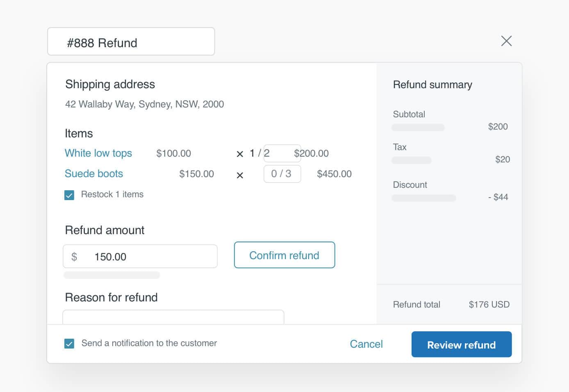569x392 pixels.
Task: Click the Discount - $44 value
Action: coord(498,197)
